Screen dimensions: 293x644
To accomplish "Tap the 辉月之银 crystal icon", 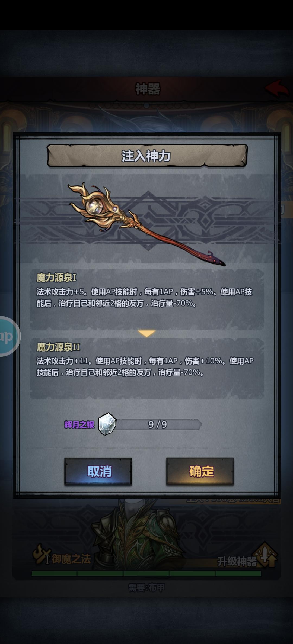I will point(107,424).
